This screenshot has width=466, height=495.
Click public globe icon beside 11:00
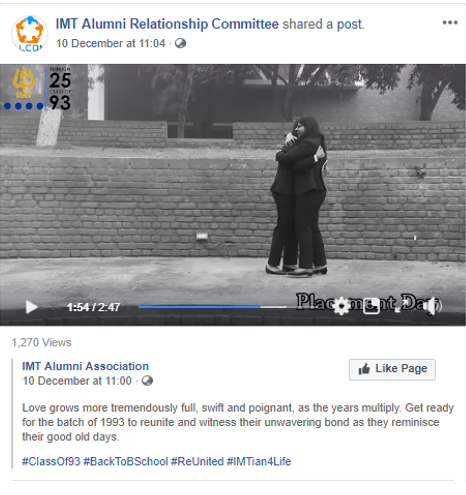click(147, 381)
